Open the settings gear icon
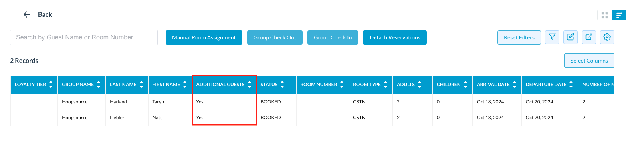 [607, 37]
